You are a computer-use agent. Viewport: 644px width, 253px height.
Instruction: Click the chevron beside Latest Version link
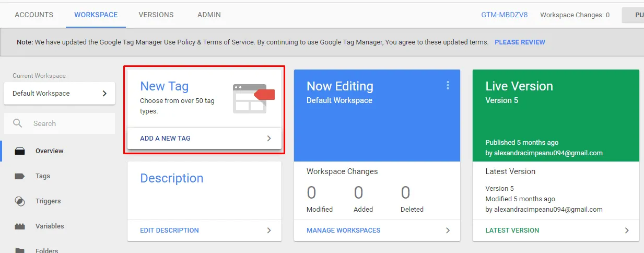pyautogui.click(x=627, y=230)
